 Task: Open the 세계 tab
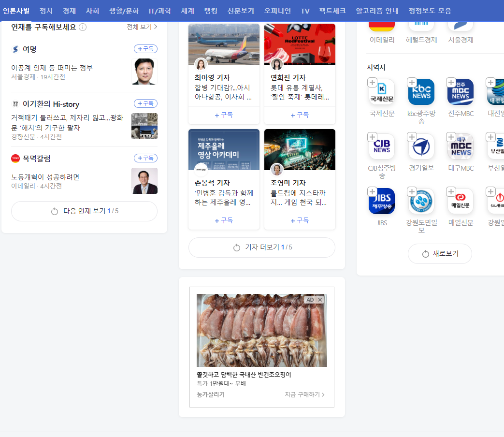(x=187, y=11)
